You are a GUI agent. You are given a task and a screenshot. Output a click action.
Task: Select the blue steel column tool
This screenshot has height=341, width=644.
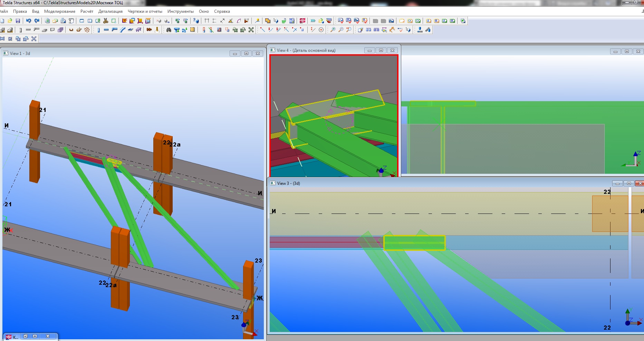98,30
